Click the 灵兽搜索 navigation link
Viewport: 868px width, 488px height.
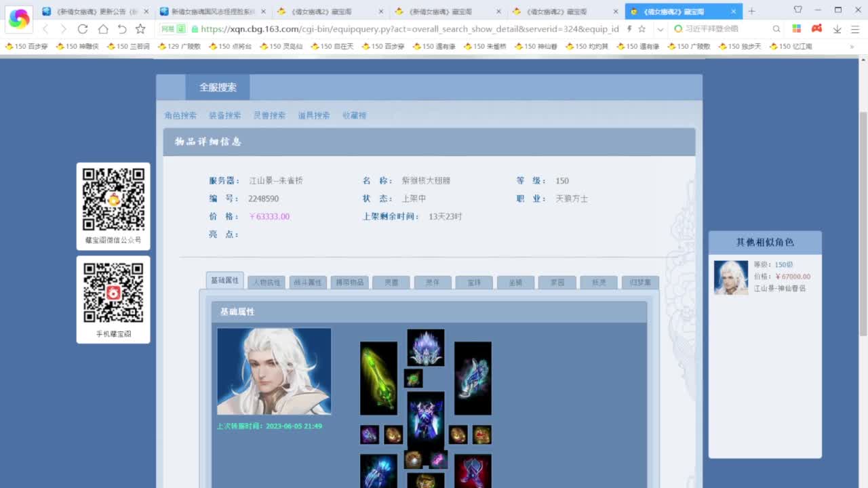(x=268, y=115)
